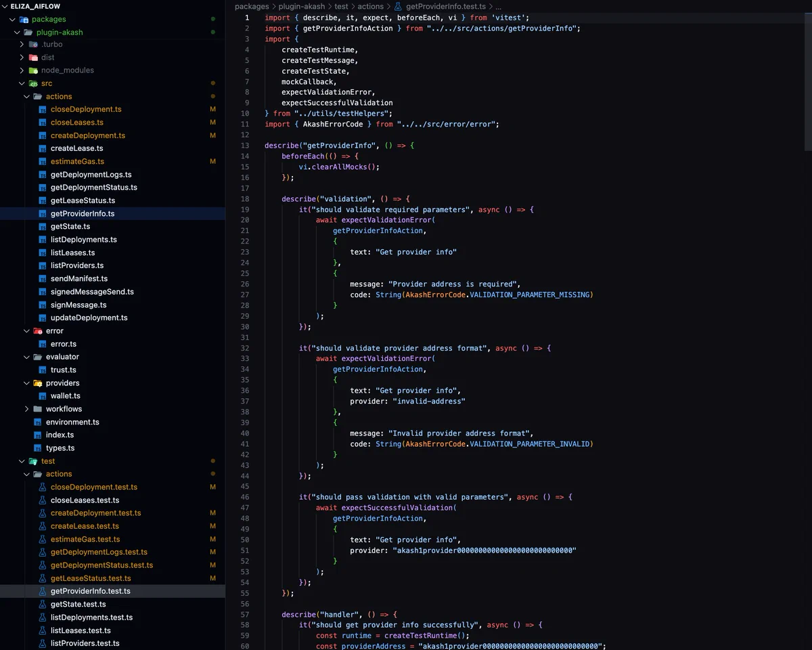Expand the node_modules folder
The height and width of the screenshot is (650, 812).
(x=22, y=70)
